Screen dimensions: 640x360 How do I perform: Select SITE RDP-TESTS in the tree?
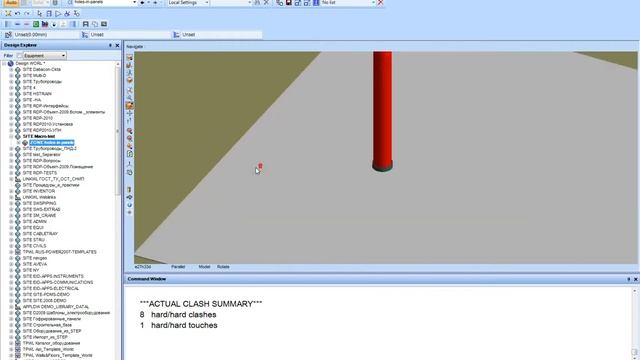tap(40, 173)
